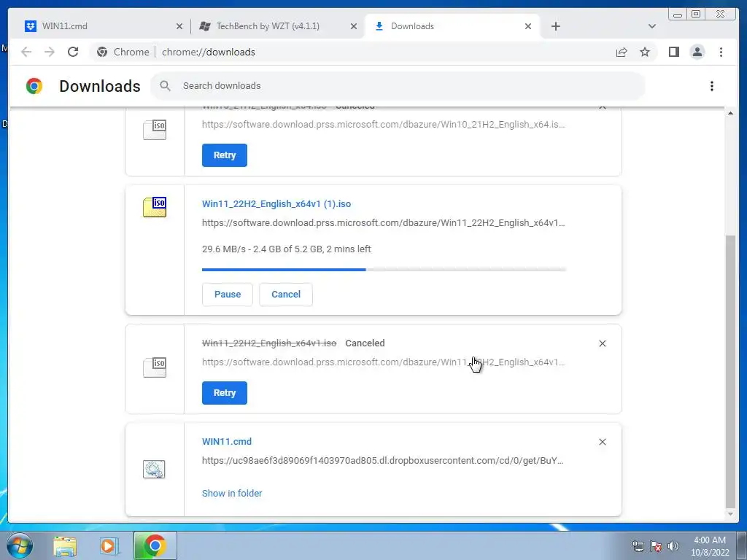Close the WIN11.cmd tab
Image resolution: width=747 pixels, height=560 pixels.
click(179, 27)
